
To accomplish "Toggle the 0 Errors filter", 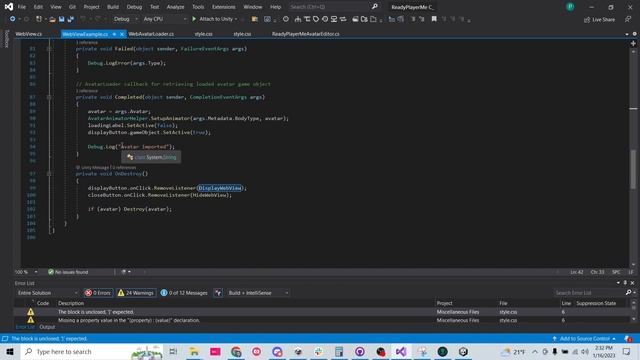I will [98, 293].
